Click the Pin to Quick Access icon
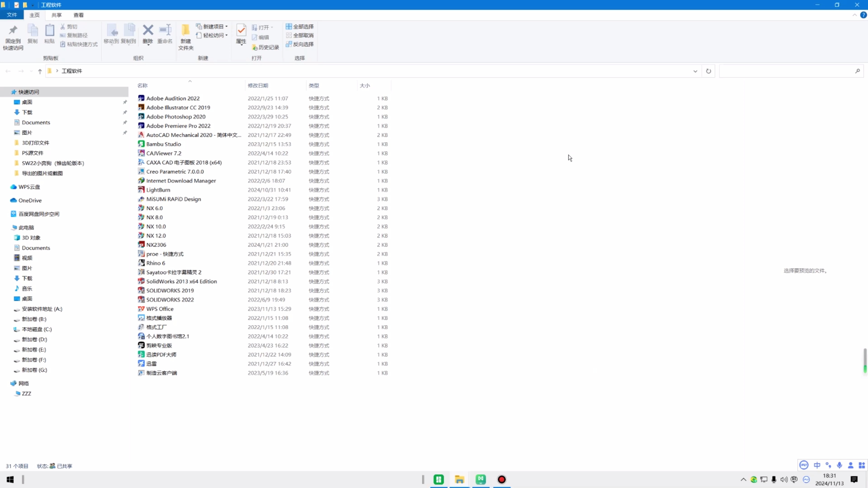This screenshot has width=868, height=488. (13, 36)
